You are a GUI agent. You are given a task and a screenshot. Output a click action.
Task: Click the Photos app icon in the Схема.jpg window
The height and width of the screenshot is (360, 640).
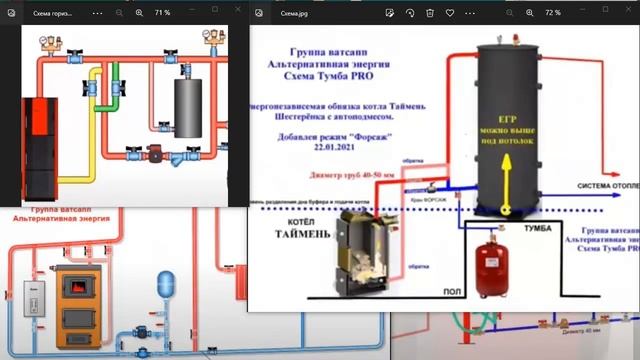pos(259,13)
